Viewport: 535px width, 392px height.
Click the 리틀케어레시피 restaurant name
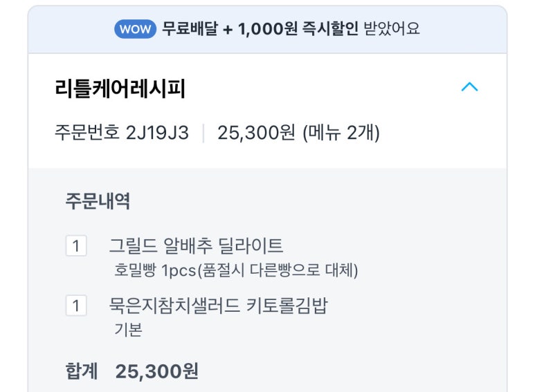[120, 88]
